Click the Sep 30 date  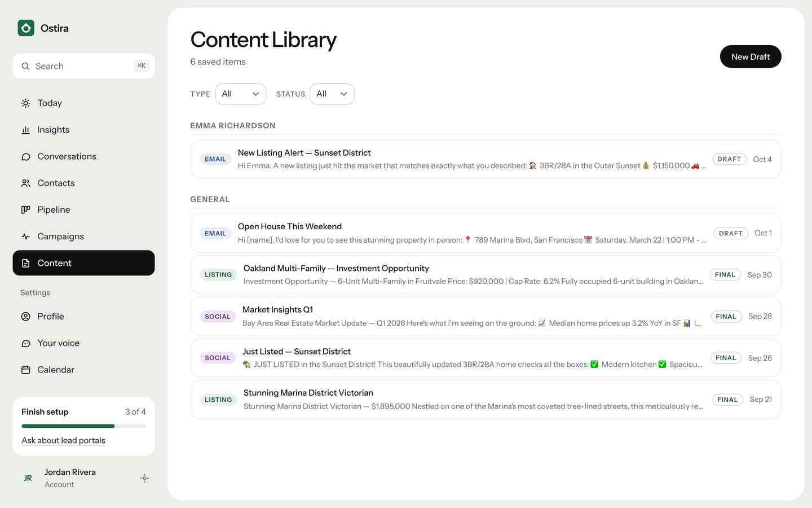coord(760,275)
